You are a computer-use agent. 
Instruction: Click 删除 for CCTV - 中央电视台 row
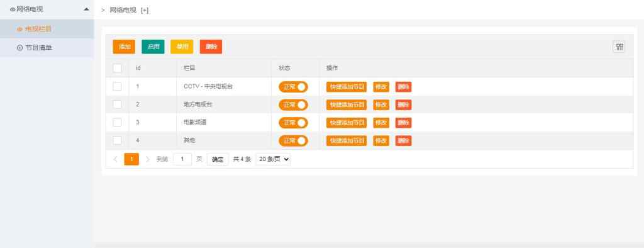[x=403, y=87]
